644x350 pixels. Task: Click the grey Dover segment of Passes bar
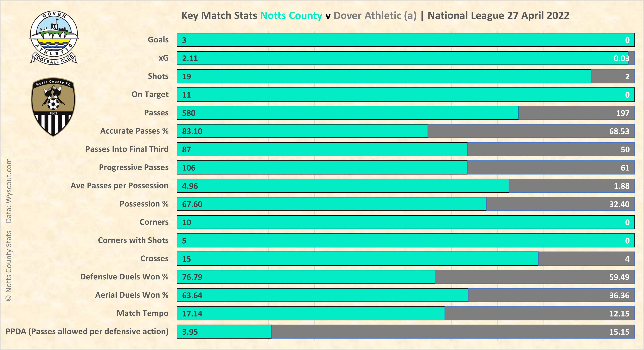[576, 113]
